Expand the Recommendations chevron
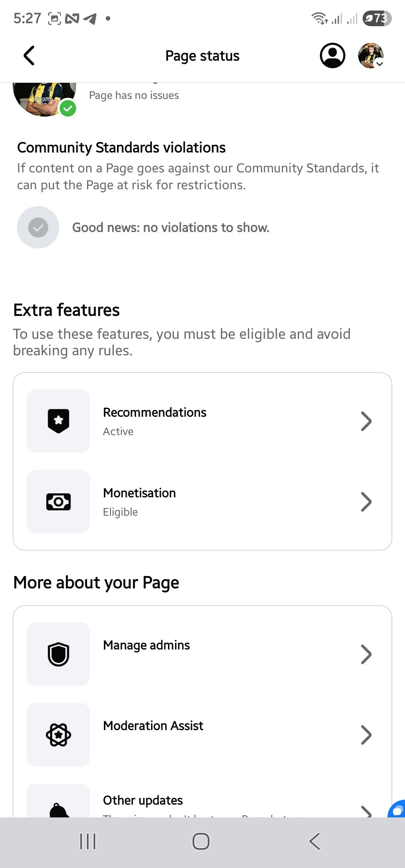 [366, 421]
